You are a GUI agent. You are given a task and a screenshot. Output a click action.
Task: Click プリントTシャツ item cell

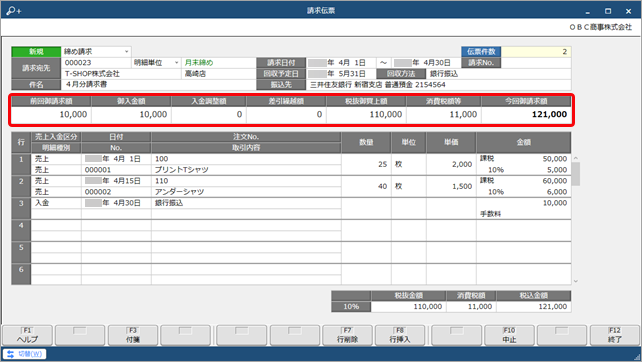[246, 170]
